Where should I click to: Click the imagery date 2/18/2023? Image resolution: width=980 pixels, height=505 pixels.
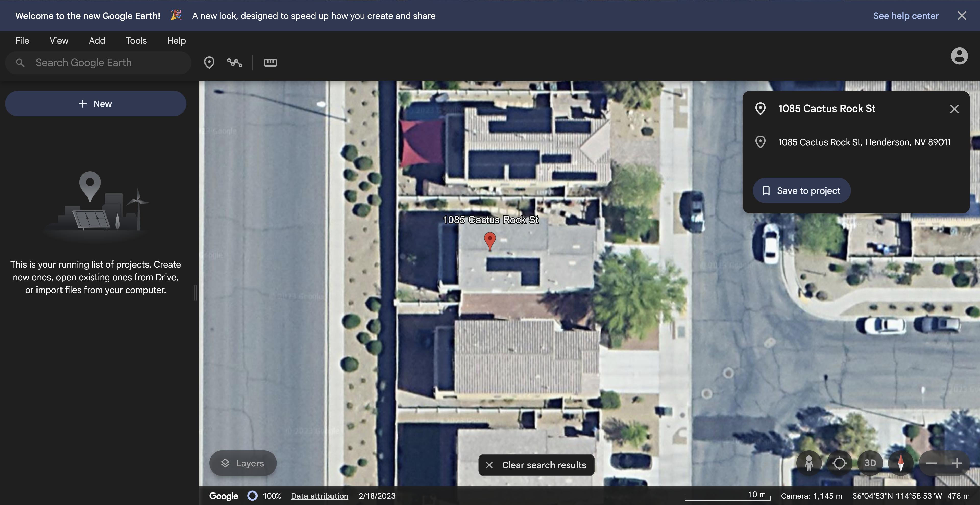(x=377, y=496)
